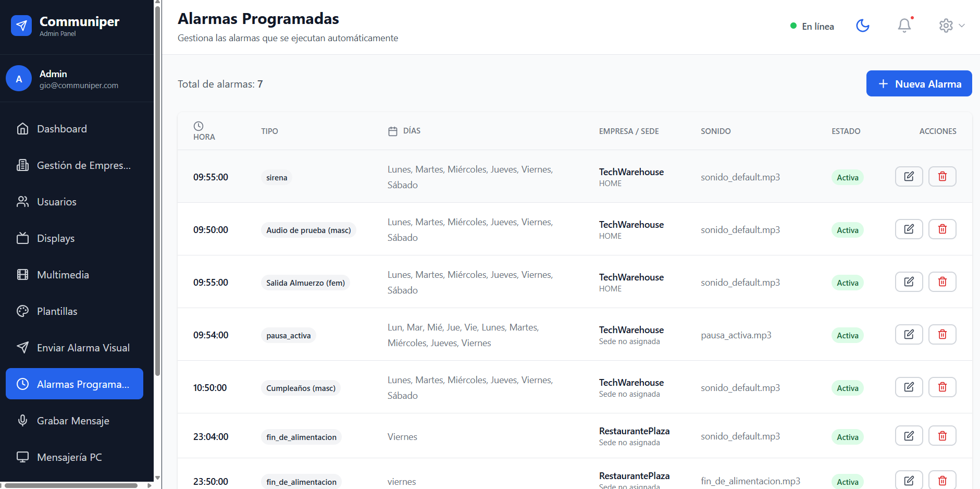Image resolution: width=980 pixels, height=489 pixels.
Task: Open the Usuarios sidebar item
Action: pyautogui.click(x=56, y=202)
